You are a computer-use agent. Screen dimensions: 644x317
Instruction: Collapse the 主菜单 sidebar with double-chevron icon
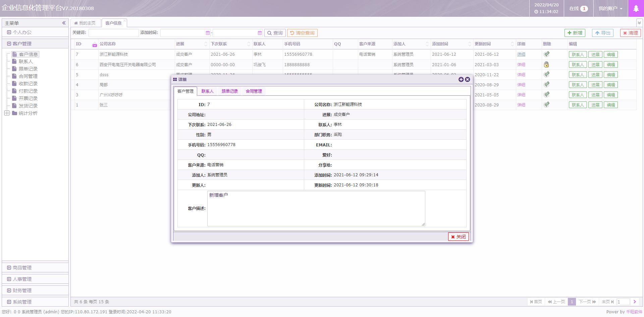coord(64,23)
